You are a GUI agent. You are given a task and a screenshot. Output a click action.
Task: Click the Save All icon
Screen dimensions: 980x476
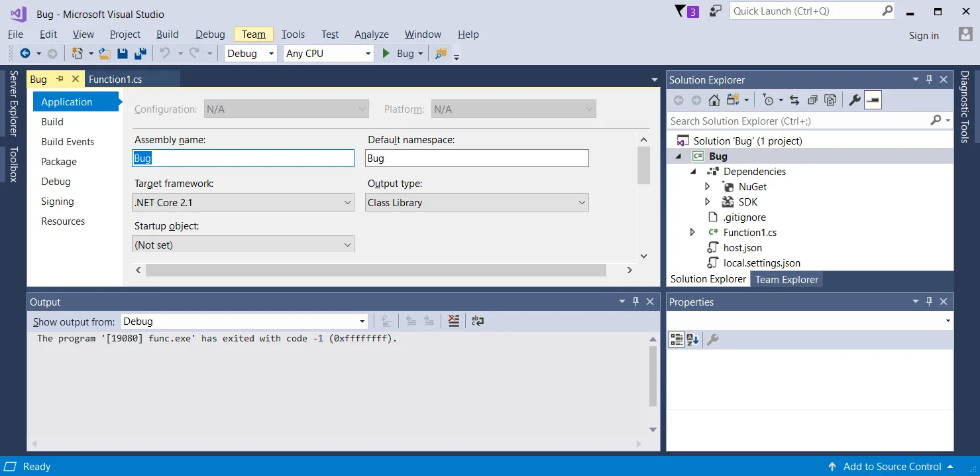point(140,54)
